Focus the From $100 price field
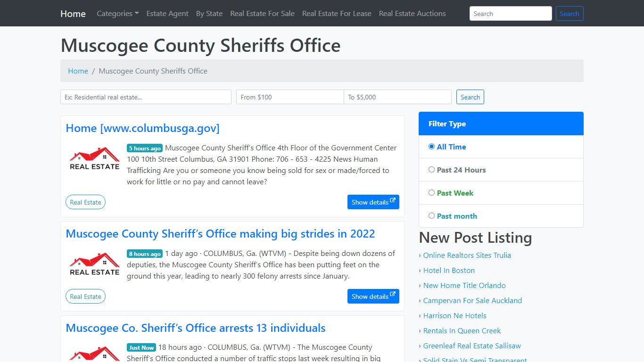This screenshot has width=644, height=362. (x=290, y=97)
